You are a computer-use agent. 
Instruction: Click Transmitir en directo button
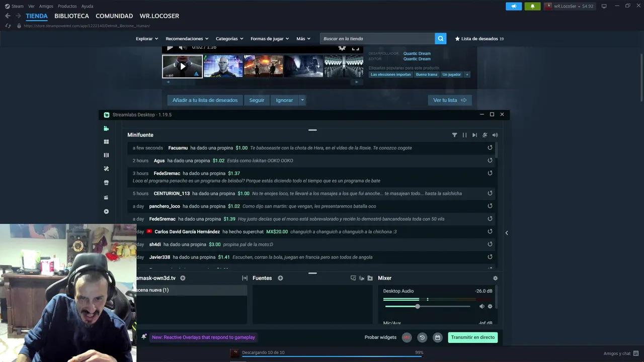coord(473,337)
